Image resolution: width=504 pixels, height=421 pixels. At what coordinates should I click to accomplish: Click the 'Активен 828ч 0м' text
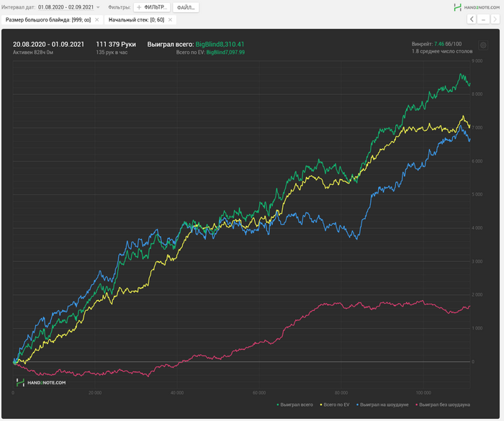(x=33, y=52)
